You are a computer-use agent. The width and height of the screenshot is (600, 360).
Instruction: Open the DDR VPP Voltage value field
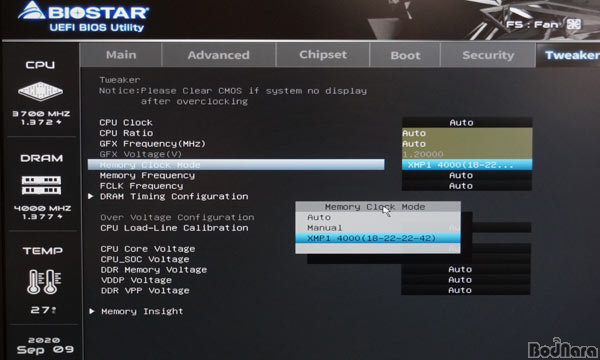coord(466,290)
